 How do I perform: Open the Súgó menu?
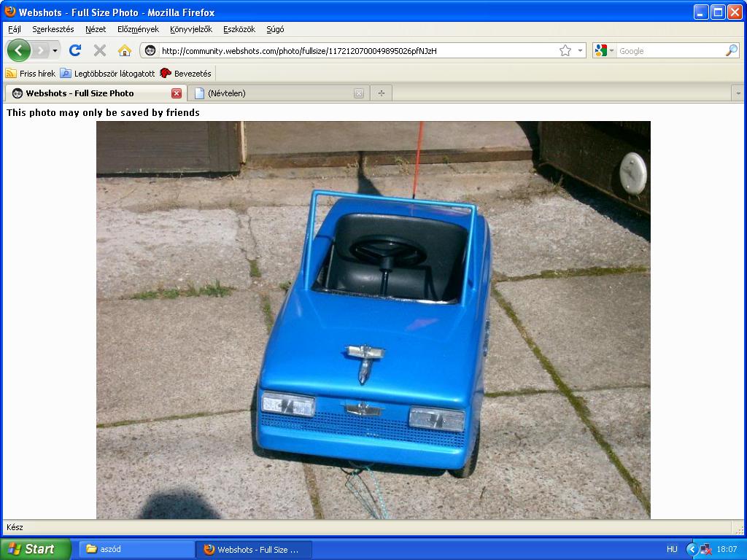275,29
